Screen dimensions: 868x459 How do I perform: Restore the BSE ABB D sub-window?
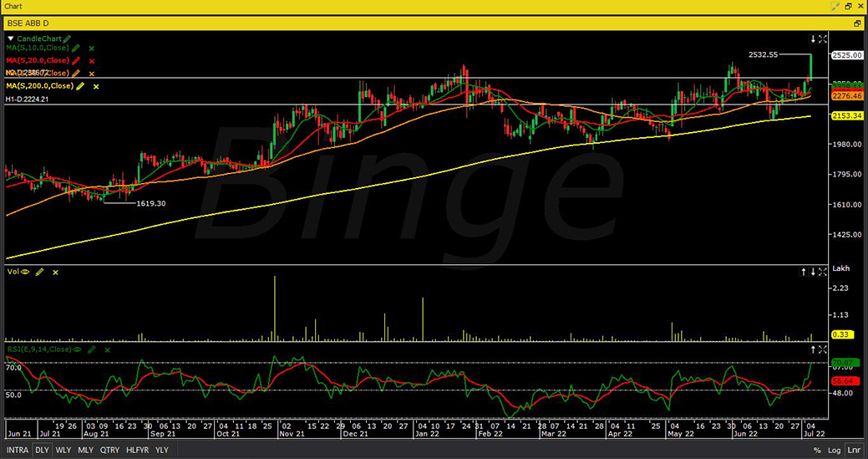coord(858,23)
